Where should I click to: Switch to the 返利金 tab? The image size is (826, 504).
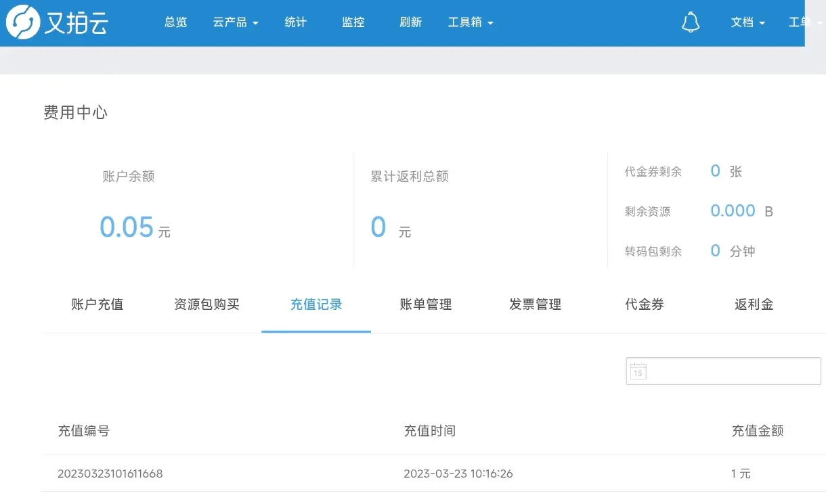coord(754,304)
